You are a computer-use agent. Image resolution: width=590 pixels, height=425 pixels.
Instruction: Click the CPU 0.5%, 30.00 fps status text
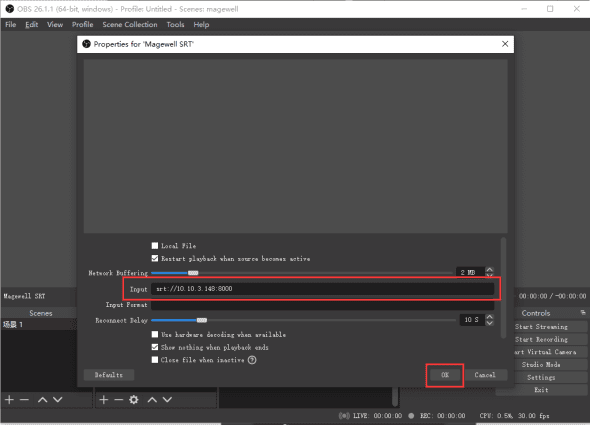[514, 416]
